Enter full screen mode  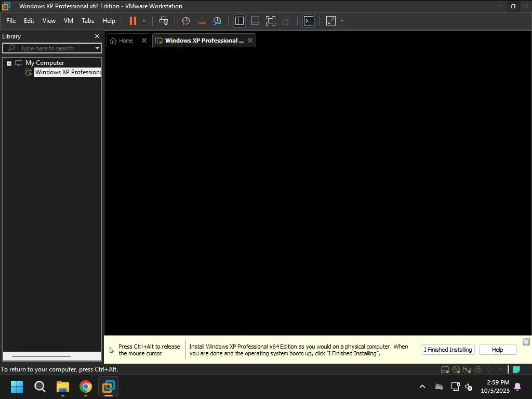click(x=270, y=21)
